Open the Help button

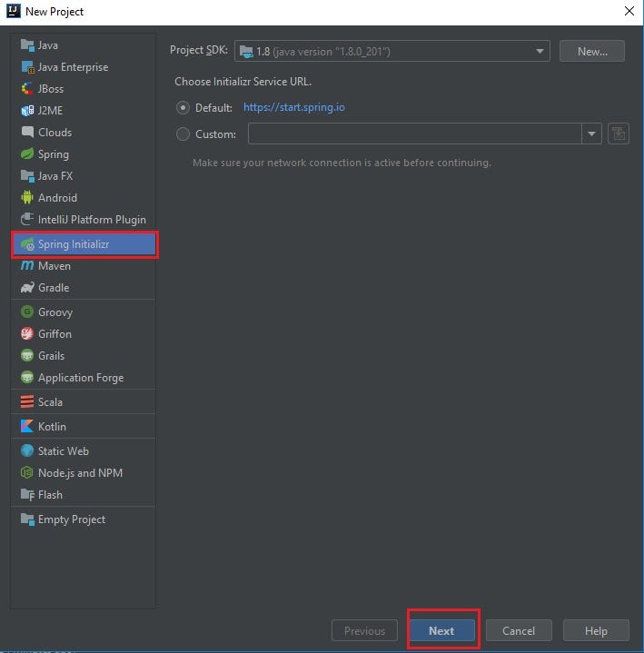(x=596, y=630)
